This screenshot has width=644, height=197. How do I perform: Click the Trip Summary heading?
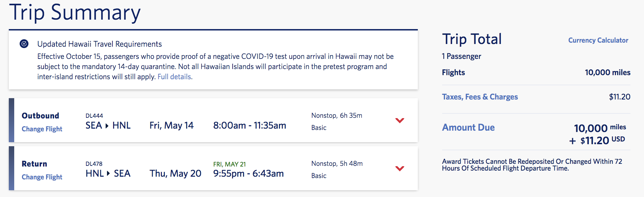click(75, 12)
